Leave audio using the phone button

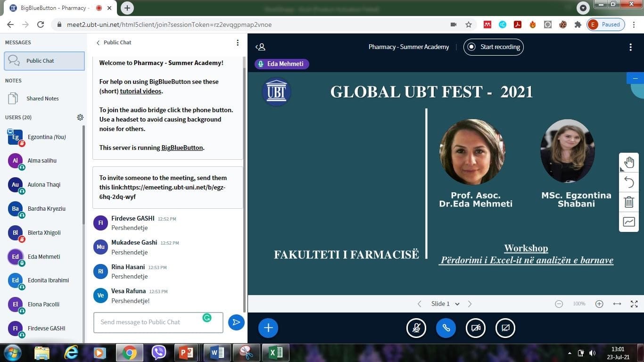click(x=446, y=328)
